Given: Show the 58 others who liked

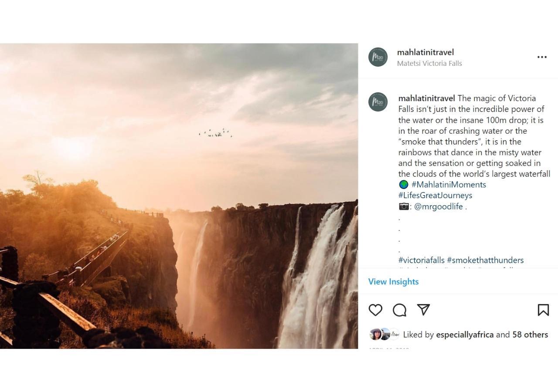Looking at the screenshot, I should click(x=530, y=335).
